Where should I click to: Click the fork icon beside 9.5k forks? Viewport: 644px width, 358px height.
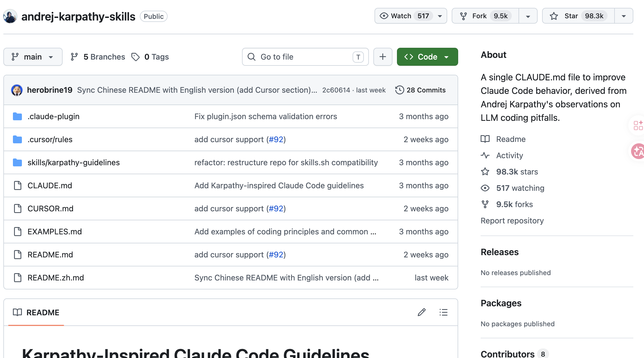485,204
